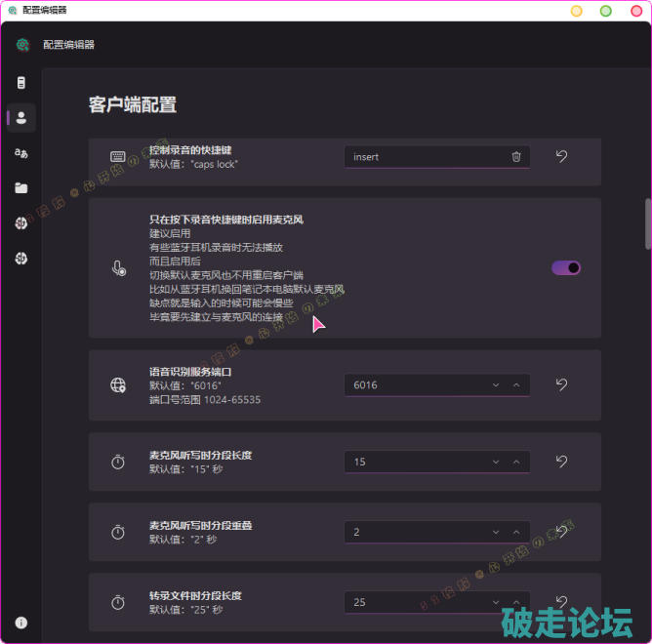This screenshot has width=652, height=644.
Task: Disable microphone only while hotkey pressed toggle
Action: click(x=566, y=267)
